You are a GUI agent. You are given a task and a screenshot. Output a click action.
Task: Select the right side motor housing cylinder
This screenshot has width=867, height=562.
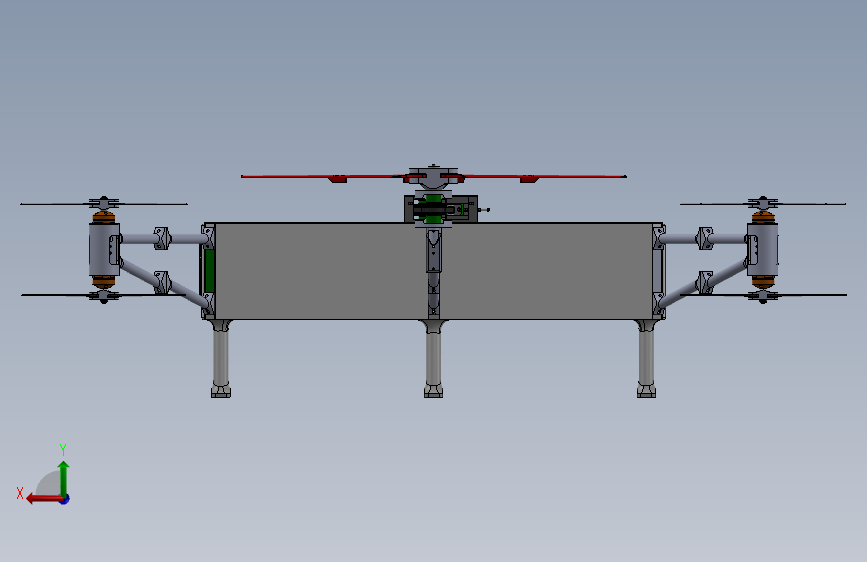pos(762,249)
